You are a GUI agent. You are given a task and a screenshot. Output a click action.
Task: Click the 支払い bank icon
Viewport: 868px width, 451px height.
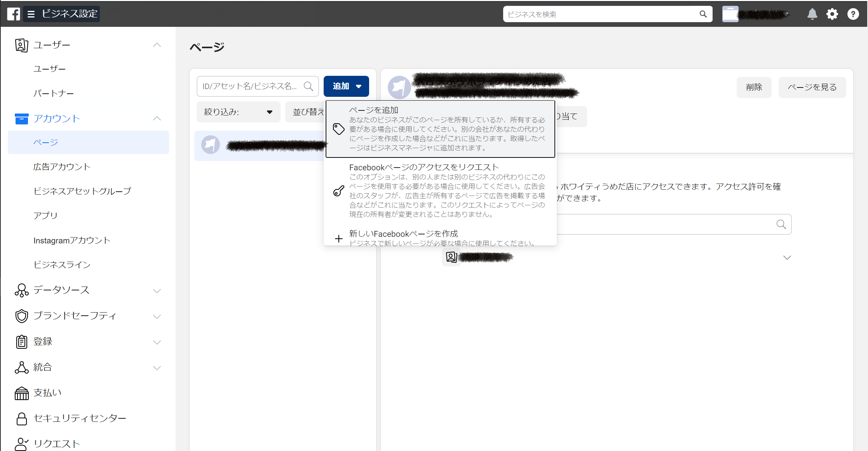coord(21,393)
